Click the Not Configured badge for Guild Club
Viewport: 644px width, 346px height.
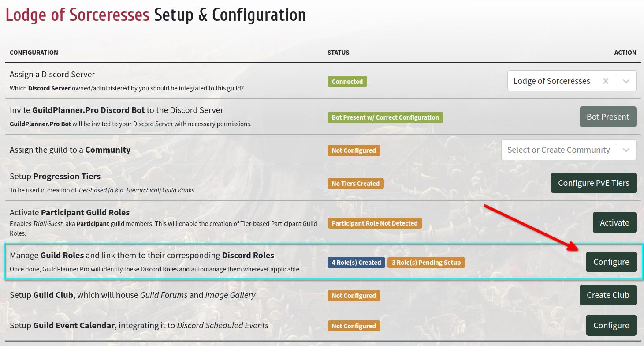(x=354, y=296)
